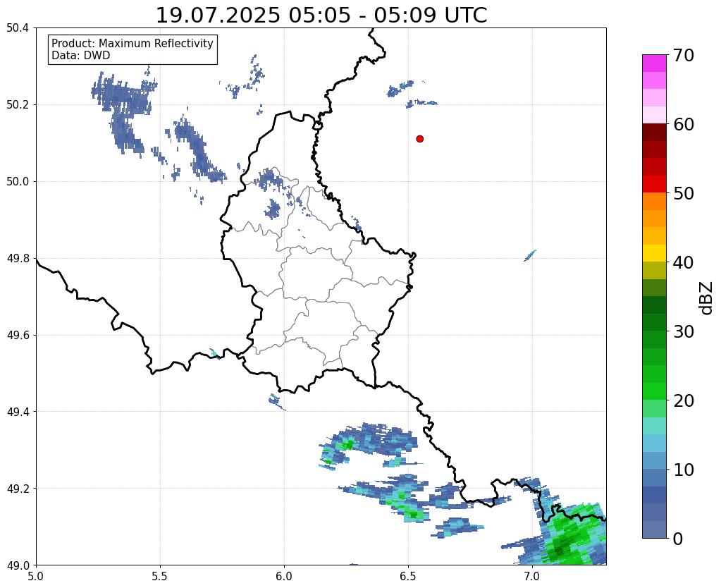Click the longitude tick label 7.0
The width and height of the screenshot is (721, 588).
pyautogui.click(x=531, y=576)
